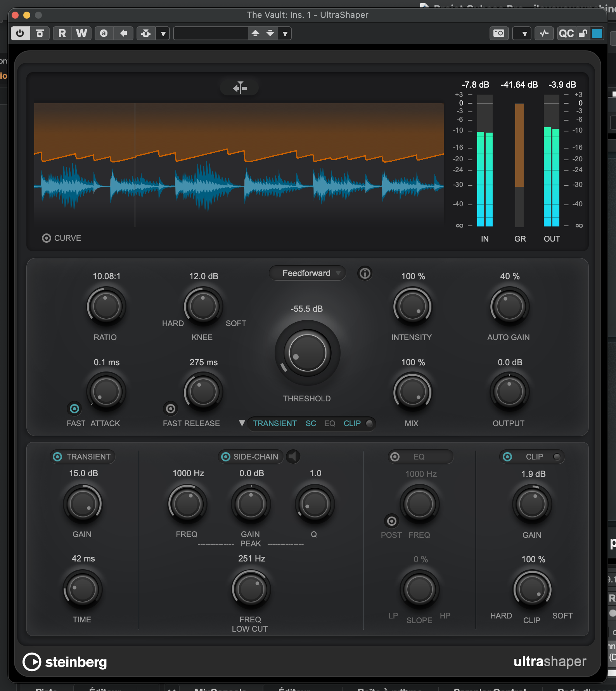The height and width of the screenshot is (691, 616).
Task: Click the KNEE knob
Action: (x=203, y=306)
